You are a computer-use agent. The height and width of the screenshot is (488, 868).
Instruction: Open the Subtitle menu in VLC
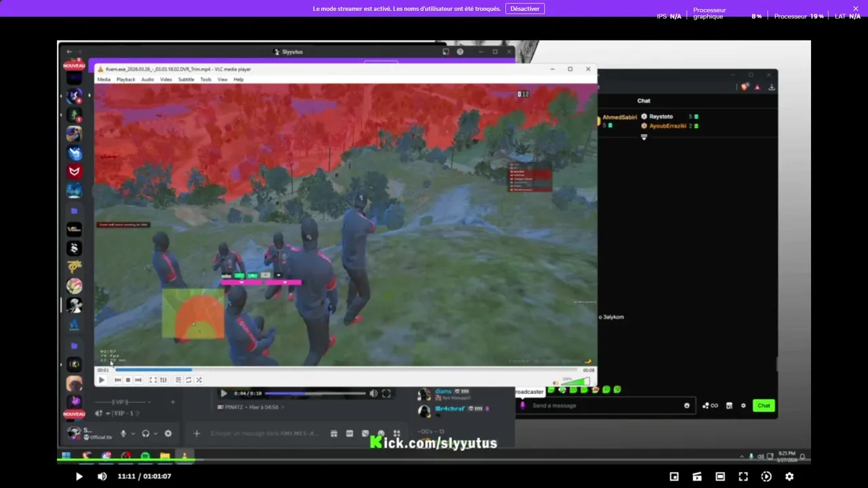186,79
